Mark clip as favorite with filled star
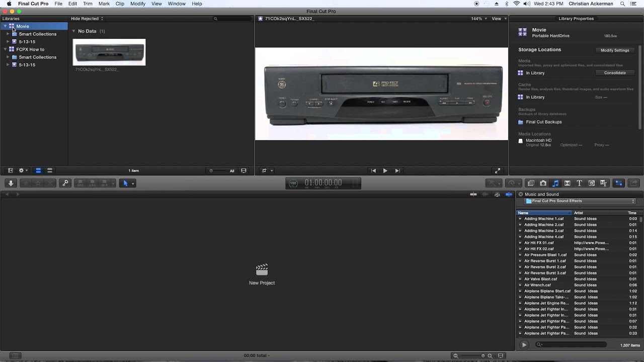Screen dimensions: 644x362 pyautogui.click(x=27, y=184)
